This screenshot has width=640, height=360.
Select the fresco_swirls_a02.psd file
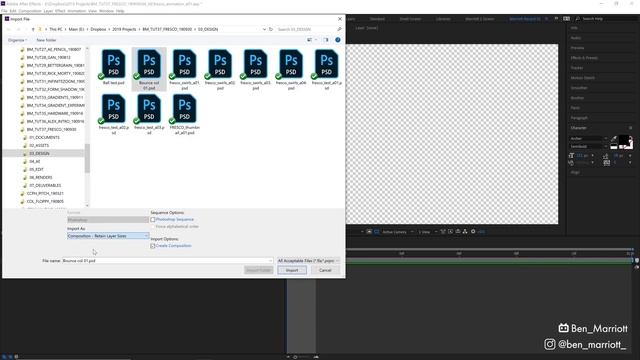pyautogui.click(x=220, y=69)
